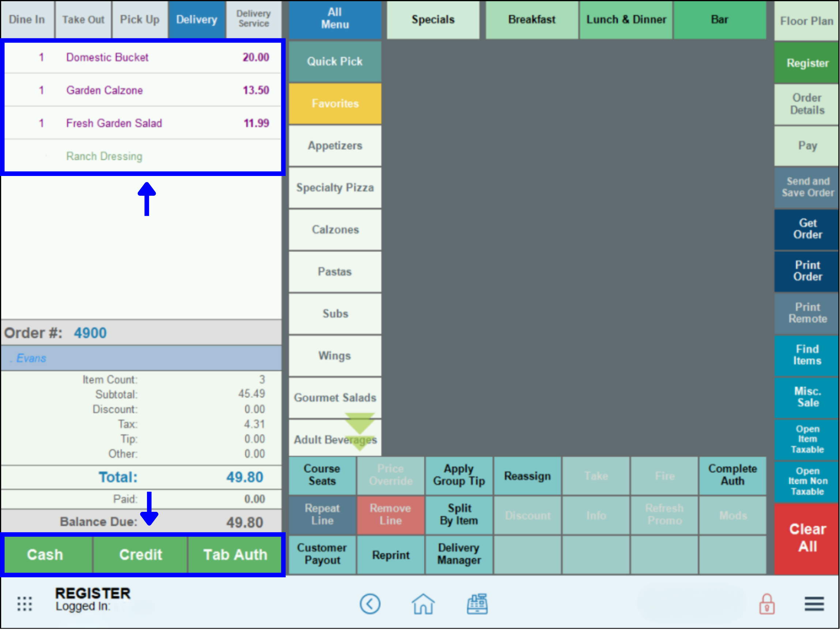Screen dimensions: 840x630
Task: Select the Garden Calzone order line
Action: [x=142, y=90]
